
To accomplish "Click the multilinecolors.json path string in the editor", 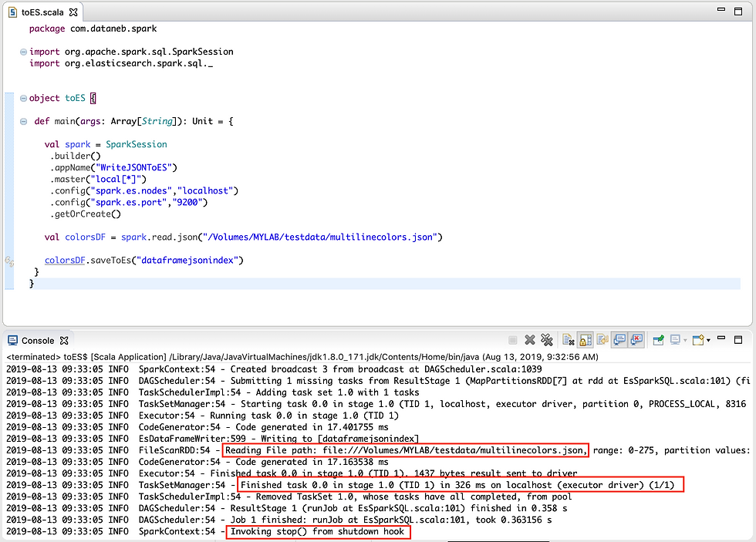I will 320,237.
